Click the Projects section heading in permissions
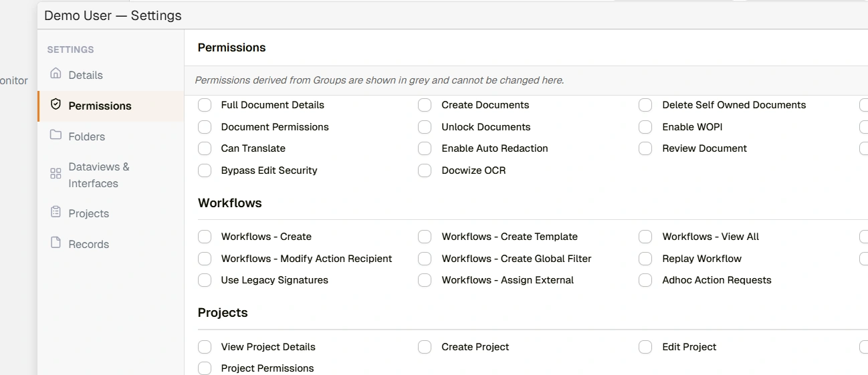 [223, 313]
